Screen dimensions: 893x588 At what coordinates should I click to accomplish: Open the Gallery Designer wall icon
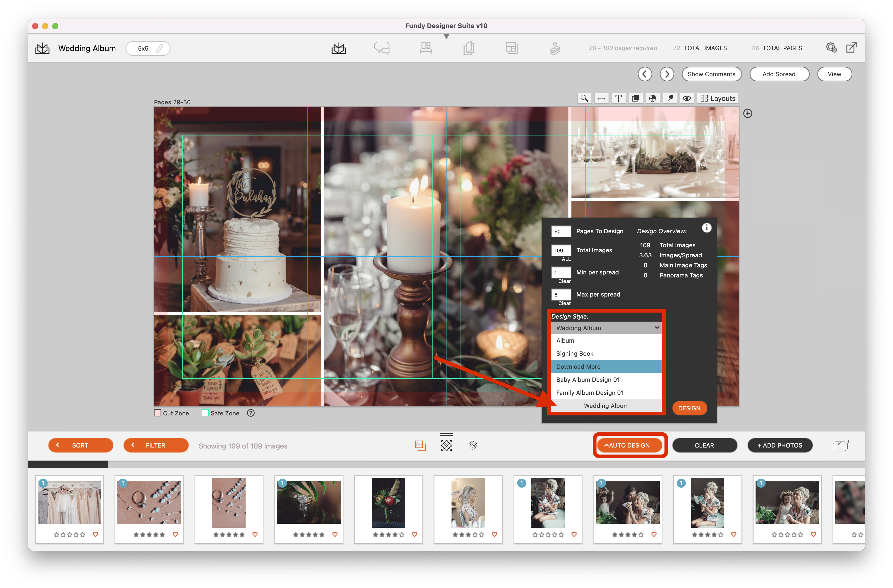(x=425, y=48)
